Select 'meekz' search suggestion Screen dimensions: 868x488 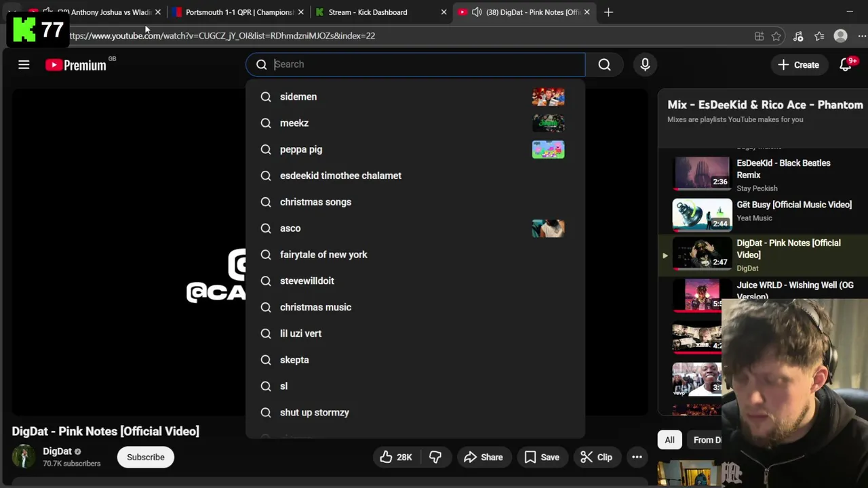coord(415,123)
